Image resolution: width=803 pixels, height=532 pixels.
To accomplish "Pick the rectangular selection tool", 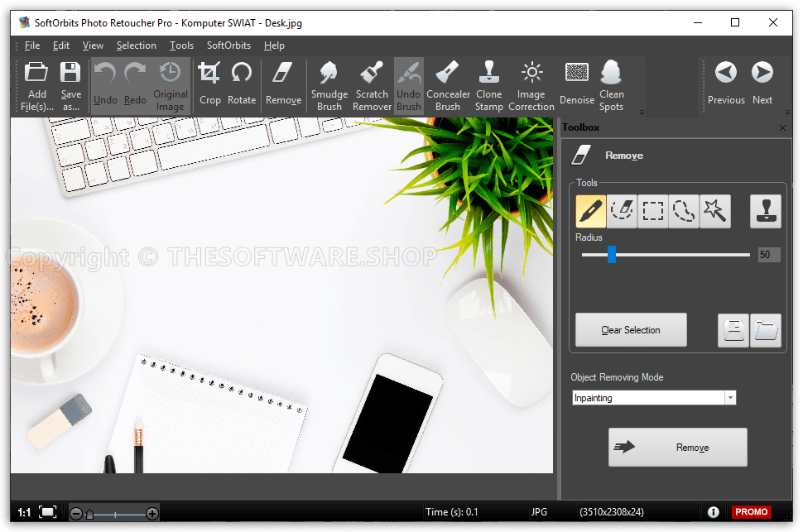I will click(x=653, y=211).
